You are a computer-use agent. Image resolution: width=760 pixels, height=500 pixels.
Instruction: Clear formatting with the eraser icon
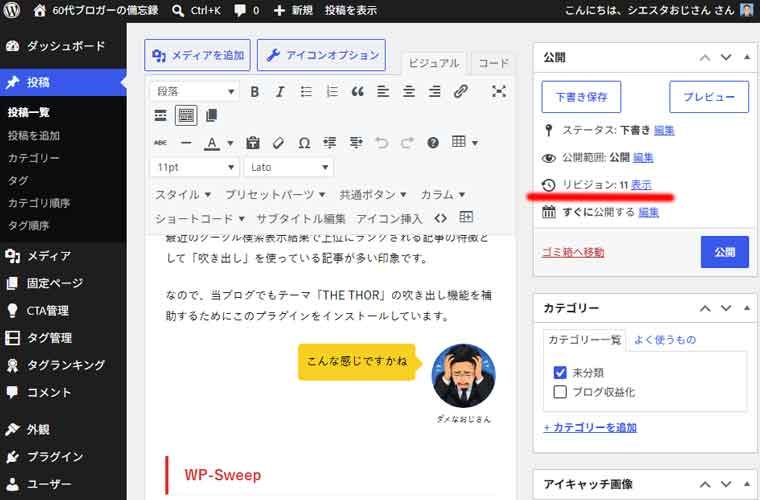point(278,142)
